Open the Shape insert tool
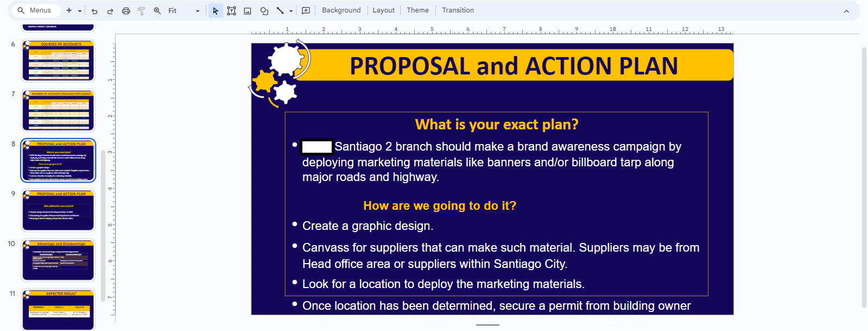868x331 pixels. (264, 11)
